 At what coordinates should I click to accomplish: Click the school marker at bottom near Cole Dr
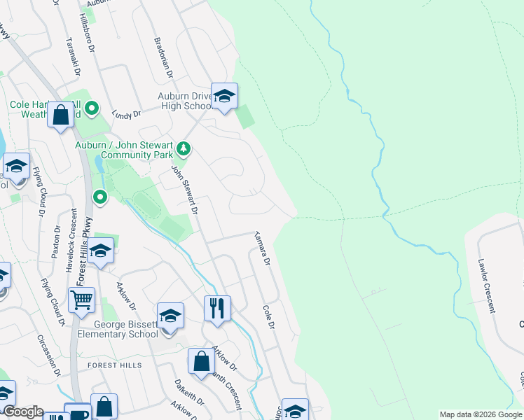295,409
